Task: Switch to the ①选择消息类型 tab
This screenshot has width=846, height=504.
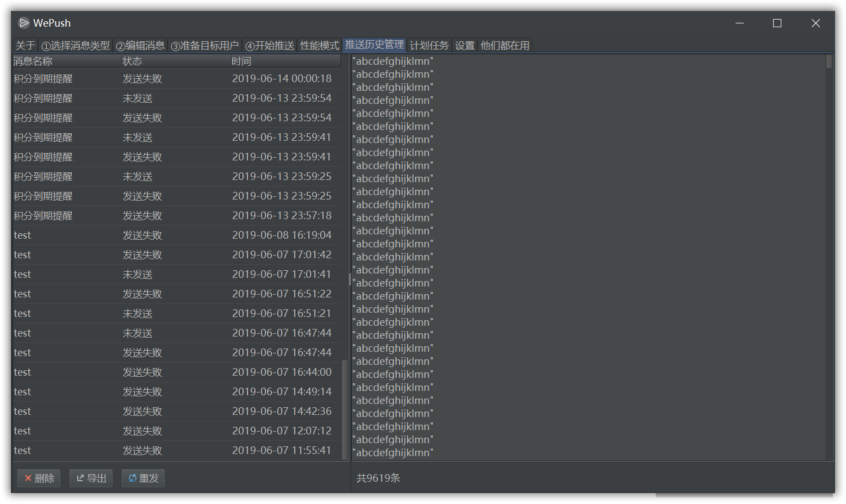Action: pos(76,46)
